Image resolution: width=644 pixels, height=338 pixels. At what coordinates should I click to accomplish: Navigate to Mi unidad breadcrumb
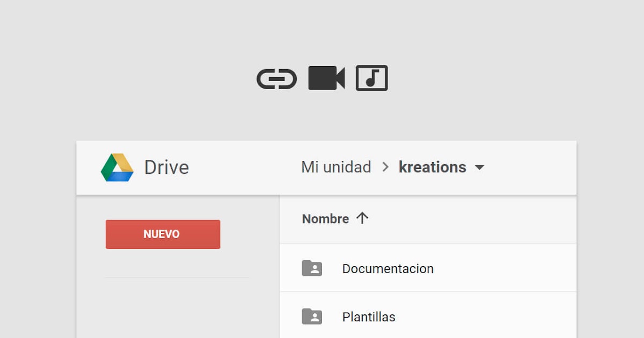click(x=335, y=167)
